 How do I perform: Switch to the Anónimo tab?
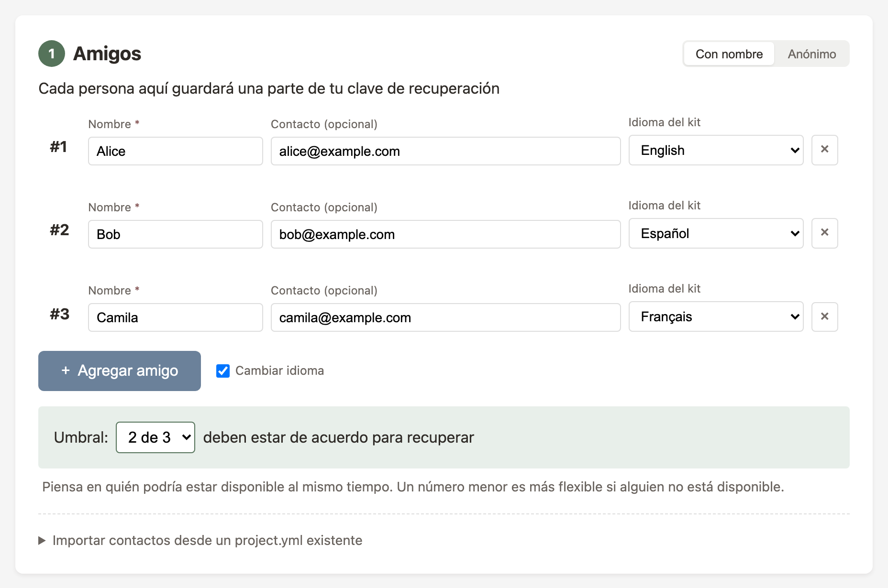(x=812, y=54)
